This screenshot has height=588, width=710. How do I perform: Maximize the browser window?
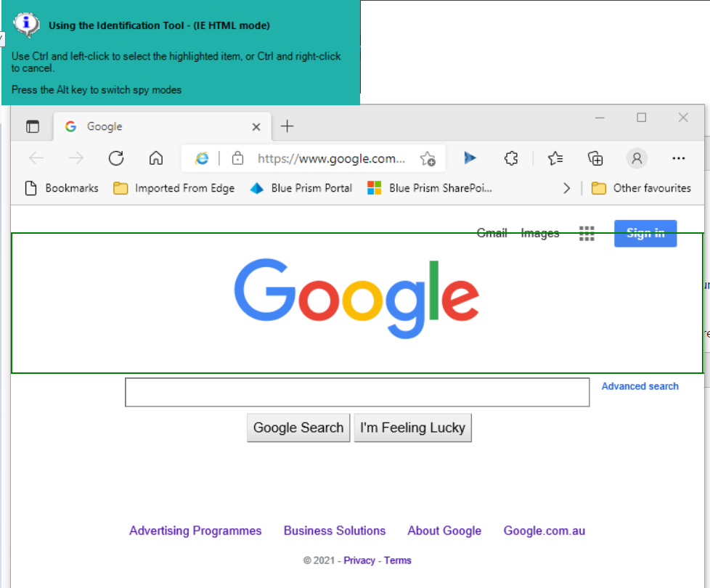[x=641, y=118]
